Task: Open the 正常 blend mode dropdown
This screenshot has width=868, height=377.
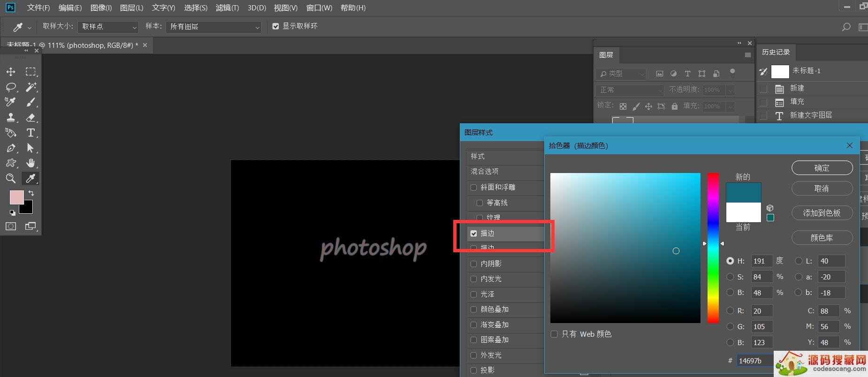Action: tap(629, 90)
